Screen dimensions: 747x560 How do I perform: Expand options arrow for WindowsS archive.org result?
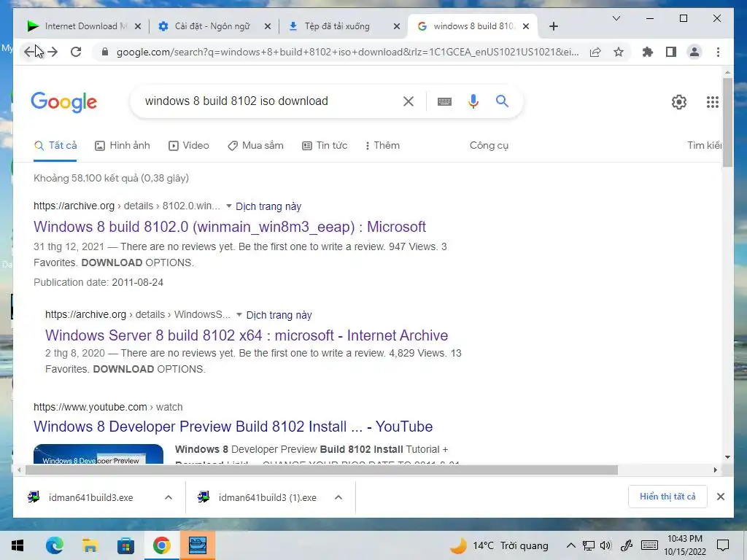pos(239,315)
